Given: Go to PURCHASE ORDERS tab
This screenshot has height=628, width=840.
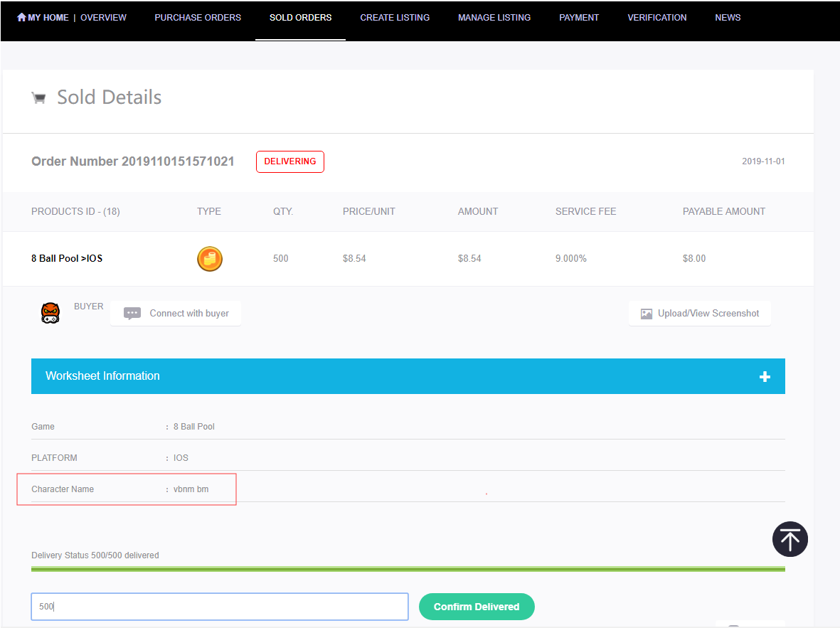Looking at the screenshot, I should 198,18.
